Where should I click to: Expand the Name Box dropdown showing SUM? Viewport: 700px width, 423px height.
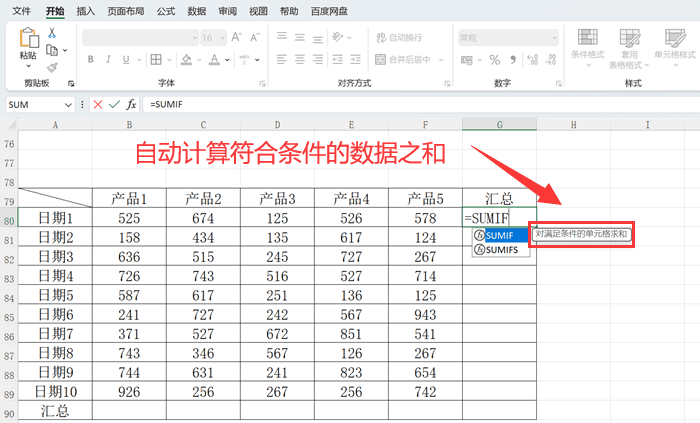[68, 105]
